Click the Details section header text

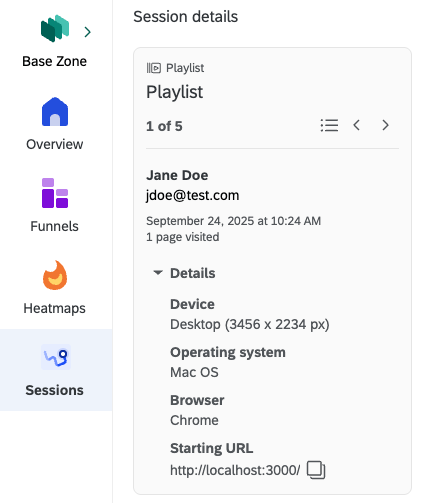tap(193, 273)
